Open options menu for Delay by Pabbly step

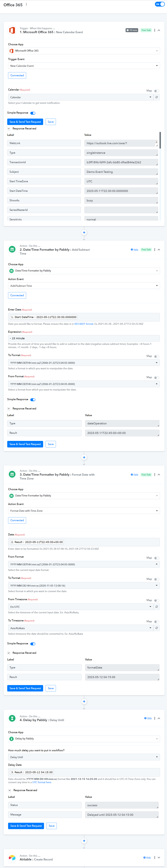155,718
